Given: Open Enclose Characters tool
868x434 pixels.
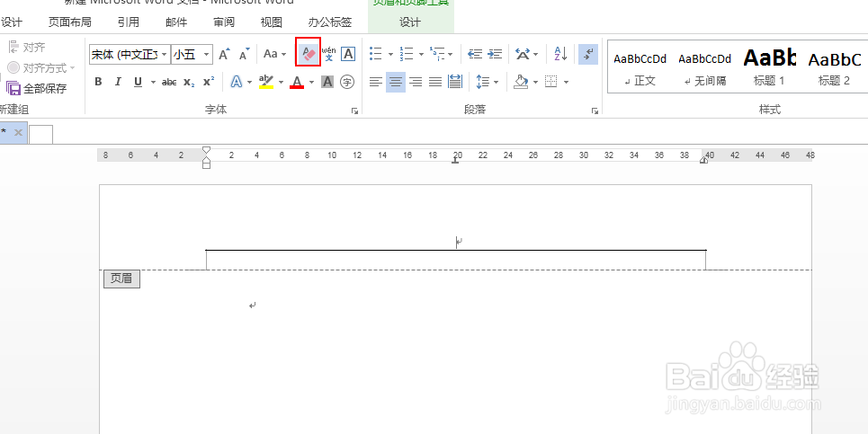Looking at the screenshot, I should [x=347, y=82].
